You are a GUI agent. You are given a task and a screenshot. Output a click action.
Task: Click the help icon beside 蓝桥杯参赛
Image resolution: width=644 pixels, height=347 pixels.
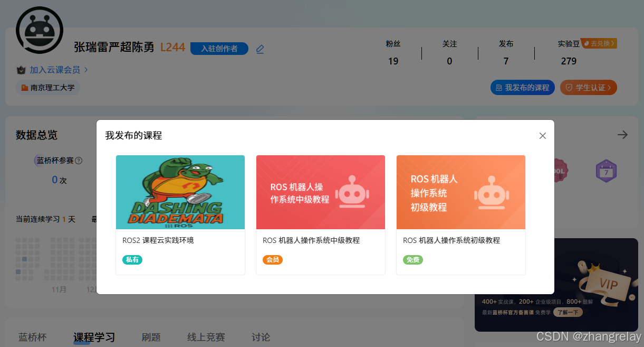(79, 161)
